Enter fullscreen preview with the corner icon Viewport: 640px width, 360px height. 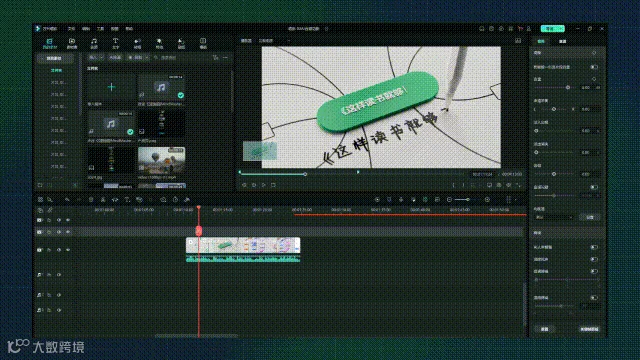518,185
